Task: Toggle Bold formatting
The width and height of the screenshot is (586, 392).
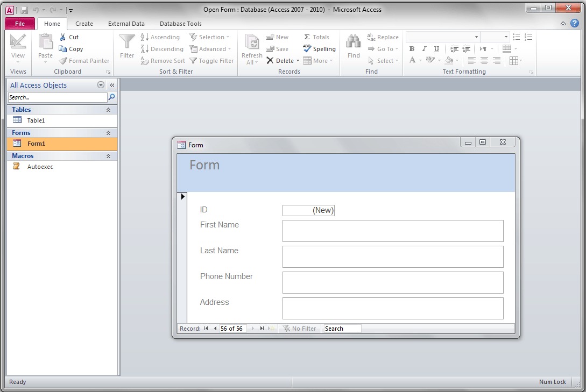Action: point(412,49)
